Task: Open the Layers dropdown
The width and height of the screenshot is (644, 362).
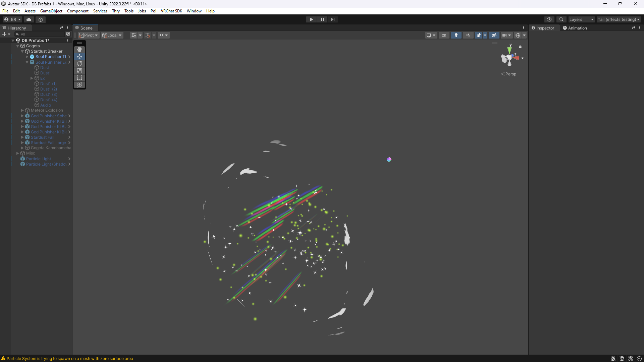Action: click(x=581, y=19)
